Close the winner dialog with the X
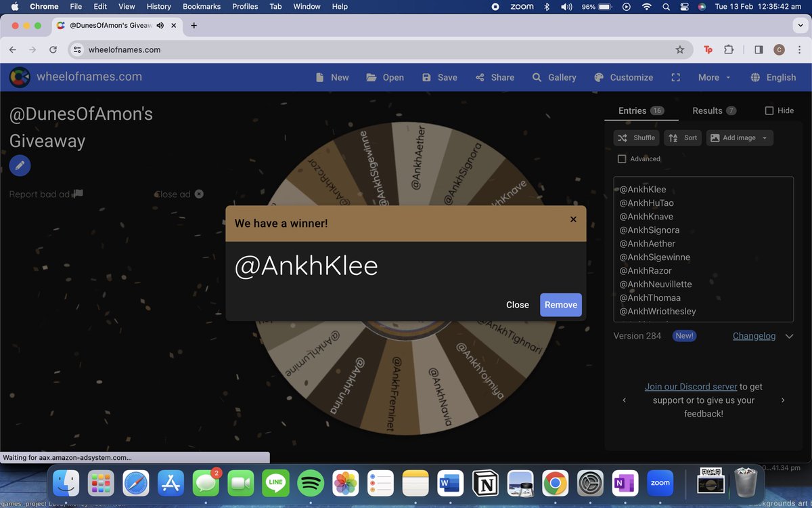 click(573, 219)
